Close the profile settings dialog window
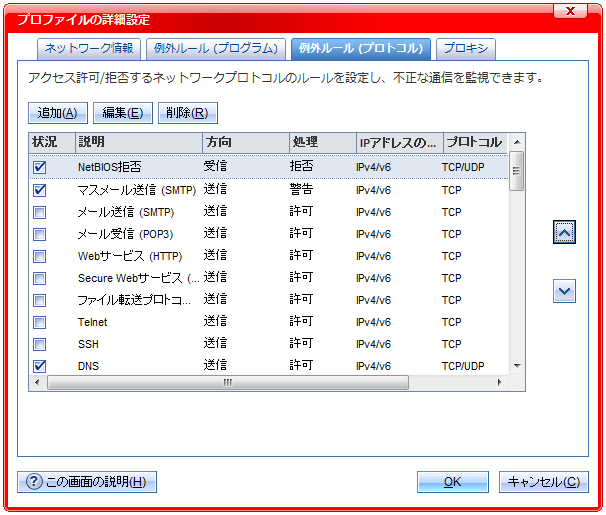Image resolution: width=606 pixels, height=515 pixels. 570,11
